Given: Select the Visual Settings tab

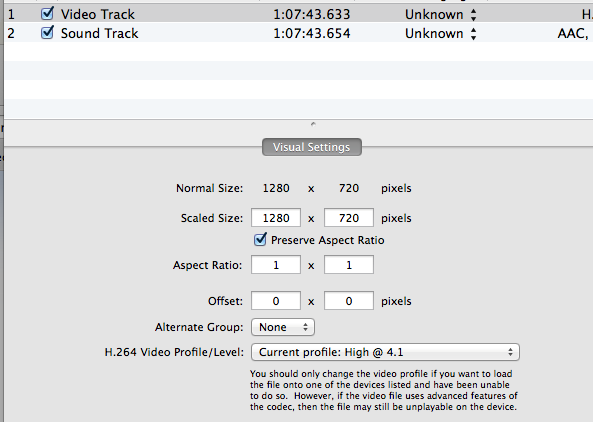Looking at the screenshot, I should pos(312,147).
